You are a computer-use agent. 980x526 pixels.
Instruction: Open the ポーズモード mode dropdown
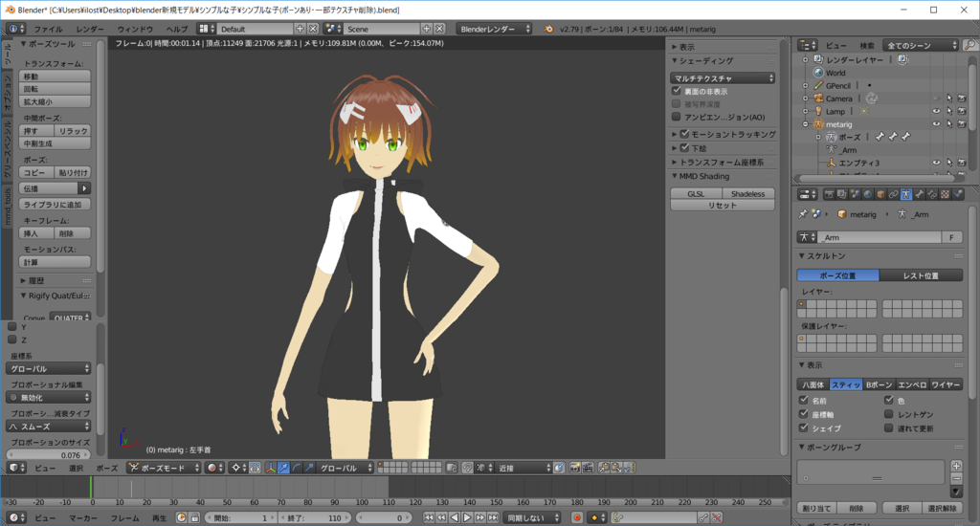point(164,468)
